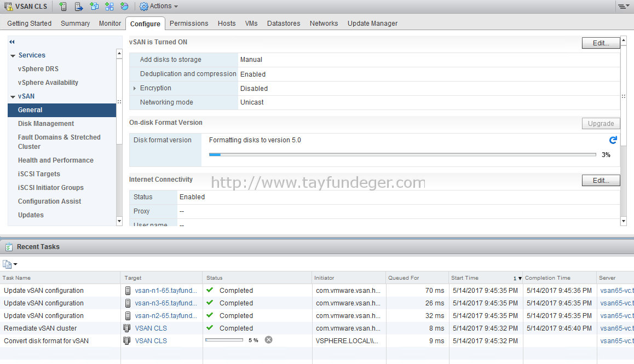
Task: Click the New vApp toolbar icon
Action: (109, 6)
